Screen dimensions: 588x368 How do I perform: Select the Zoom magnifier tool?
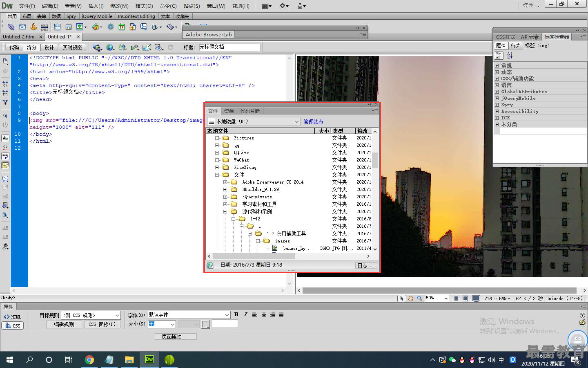[419, 298]
